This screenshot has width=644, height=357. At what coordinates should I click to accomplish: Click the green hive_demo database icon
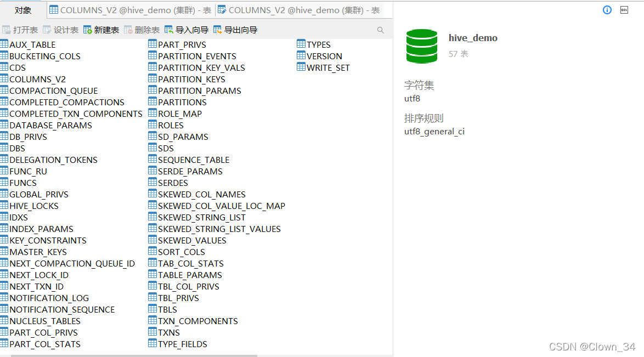coord(422,46)
